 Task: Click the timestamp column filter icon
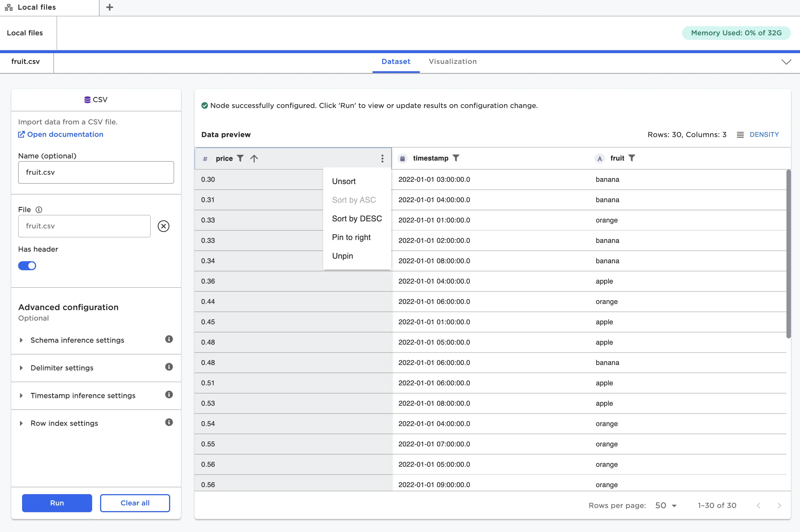456,158
